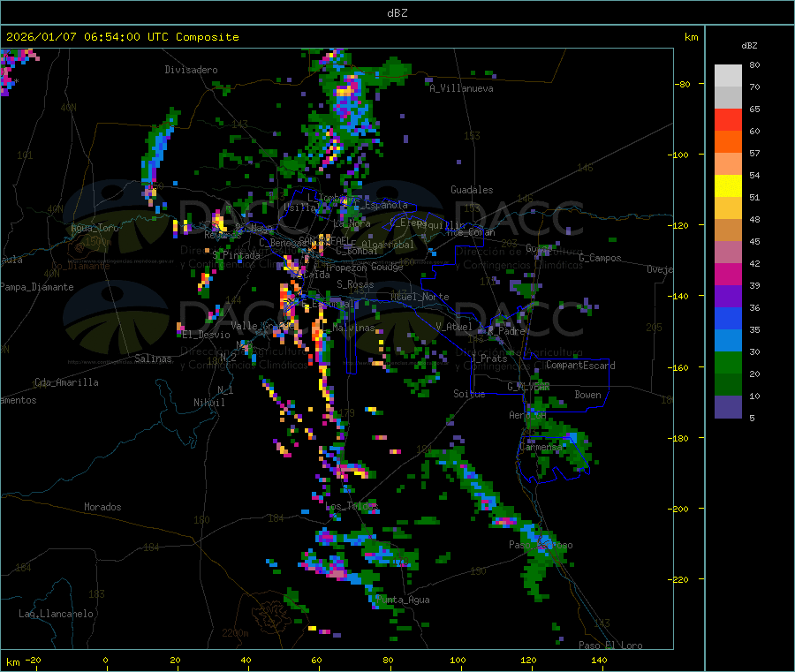Click the 'A_Villanueva' place label
This screenshot has width=795, height=672.
click(461, 88)
